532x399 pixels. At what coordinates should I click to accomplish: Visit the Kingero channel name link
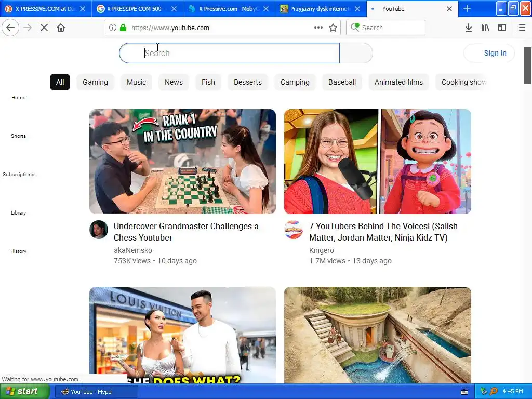coord(321,250)
